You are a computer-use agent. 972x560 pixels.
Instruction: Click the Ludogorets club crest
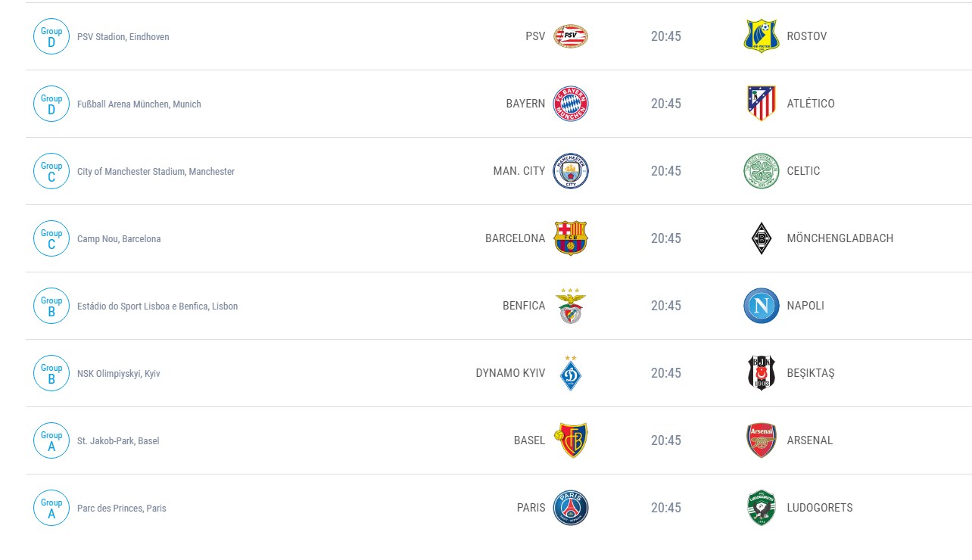click(x=761, y=507)
